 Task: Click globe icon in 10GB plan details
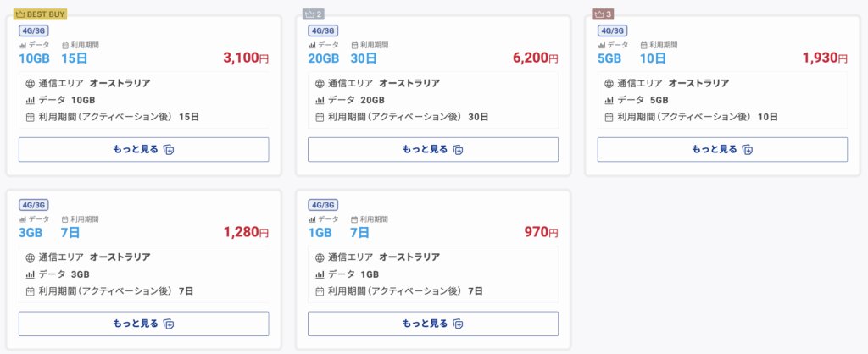point(31,84)
